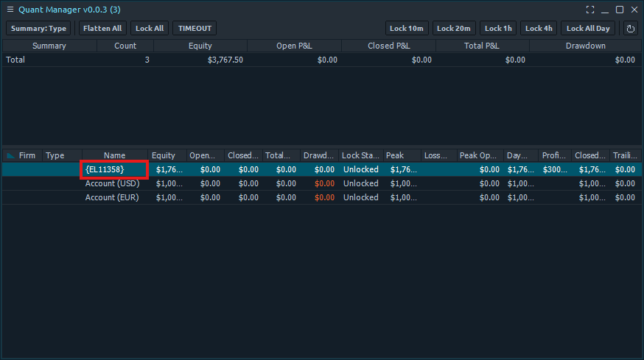
Task: Click the power reset icon button
Action: [x=631, y=29]
